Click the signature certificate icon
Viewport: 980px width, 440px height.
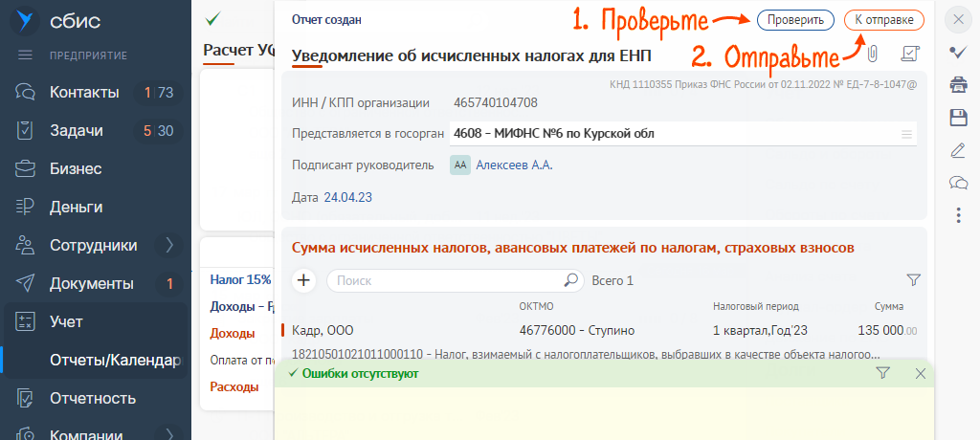[910, 55]
